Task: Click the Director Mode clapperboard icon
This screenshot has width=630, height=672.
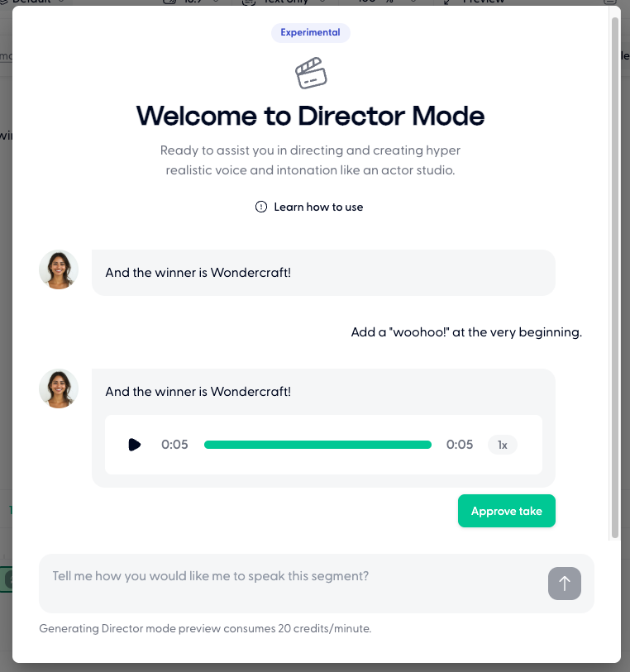Action: click(311, 74)
